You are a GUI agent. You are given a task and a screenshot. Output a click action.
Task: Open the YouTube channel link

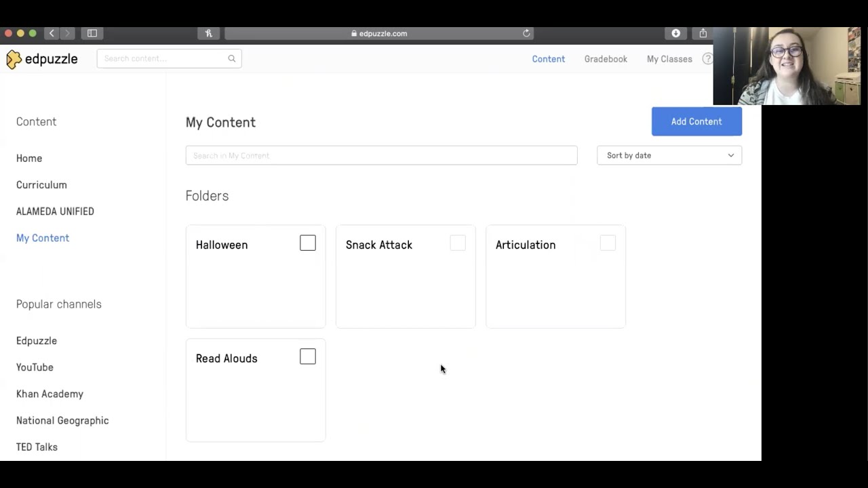(35, 367)
